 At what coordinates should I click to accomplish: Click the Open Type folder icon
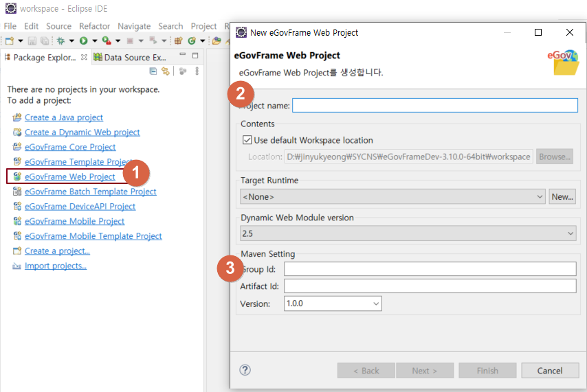point(217,41)
